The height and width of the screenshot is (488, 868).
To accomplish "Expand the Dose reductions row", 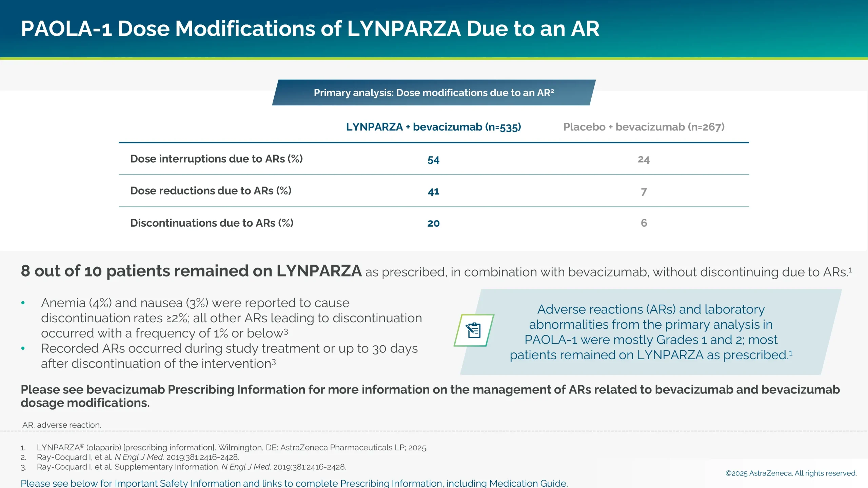I will (211, 191).
